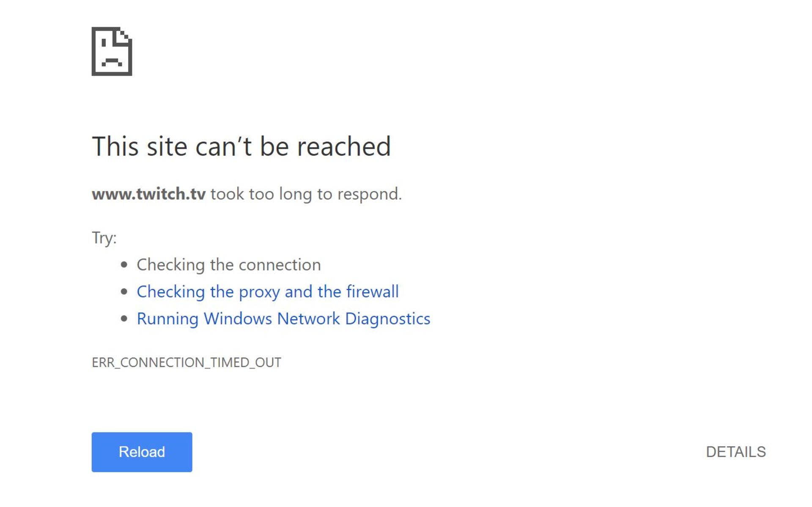The height and width of the screenshot is (507, 812).
Task: Click the bold www.twitch.tv address
Action: (x=148, y=194)
